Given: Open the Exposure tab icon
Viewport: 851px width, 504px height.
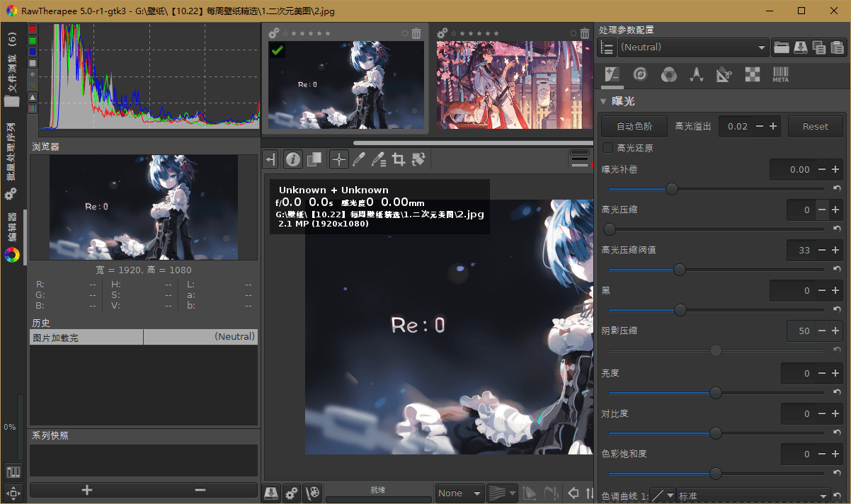Looking at the screenshot, I should (x=612, y=74).
